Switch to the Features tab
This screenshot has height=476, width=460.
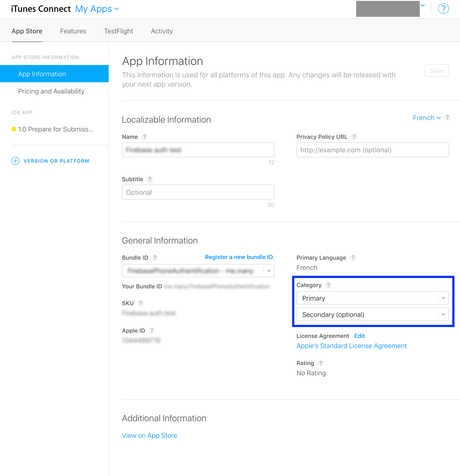[x=73, y=31]
